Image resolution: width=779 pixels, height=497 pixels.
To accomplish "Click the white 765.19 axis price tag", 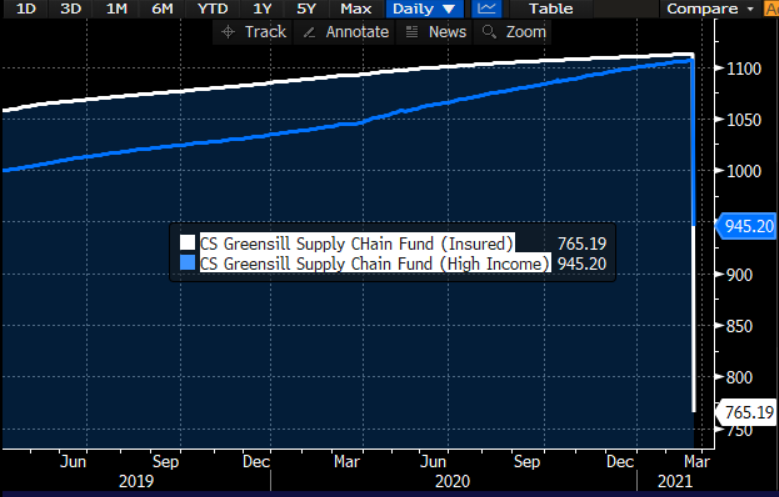I will [x=747, y=412].
